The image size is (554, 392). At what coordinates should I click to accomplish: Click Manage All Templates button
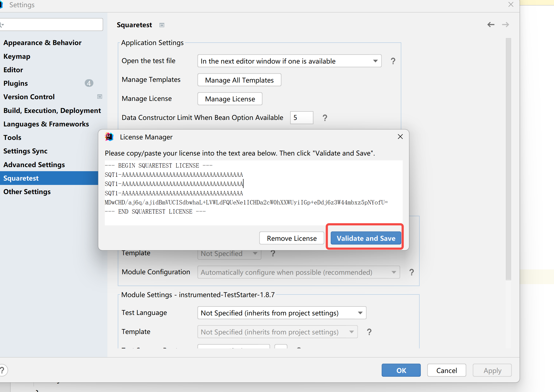(x=239, y=80)
